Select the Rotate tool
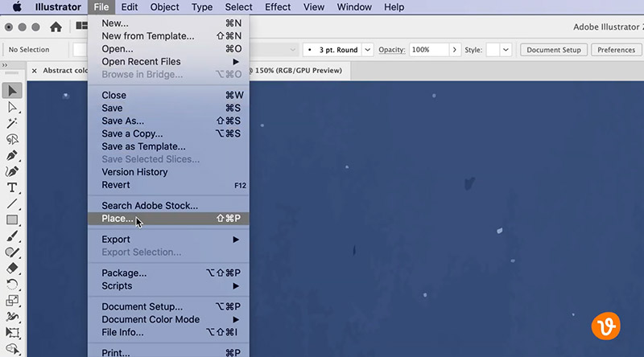This screenshot has height=357, width=644. click(x=12, y=285)
